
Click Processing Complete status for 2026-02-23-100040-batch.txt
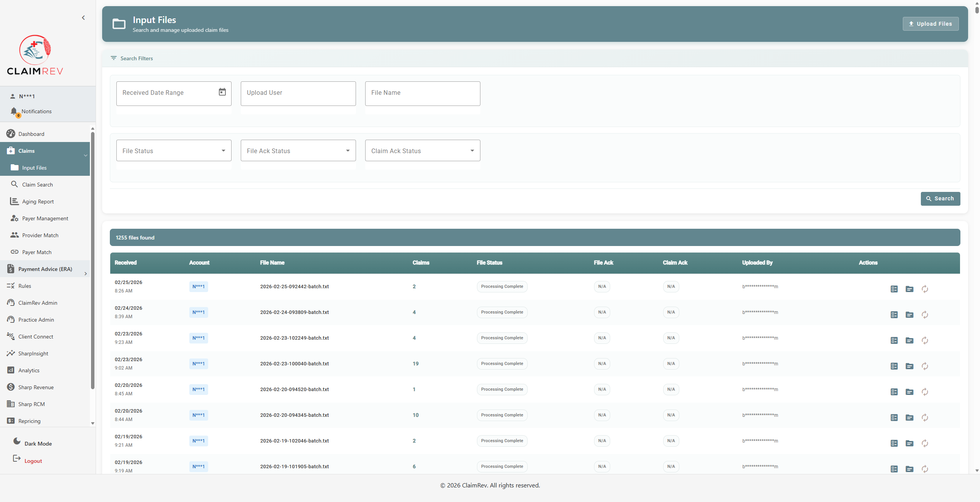coord(502,363)
